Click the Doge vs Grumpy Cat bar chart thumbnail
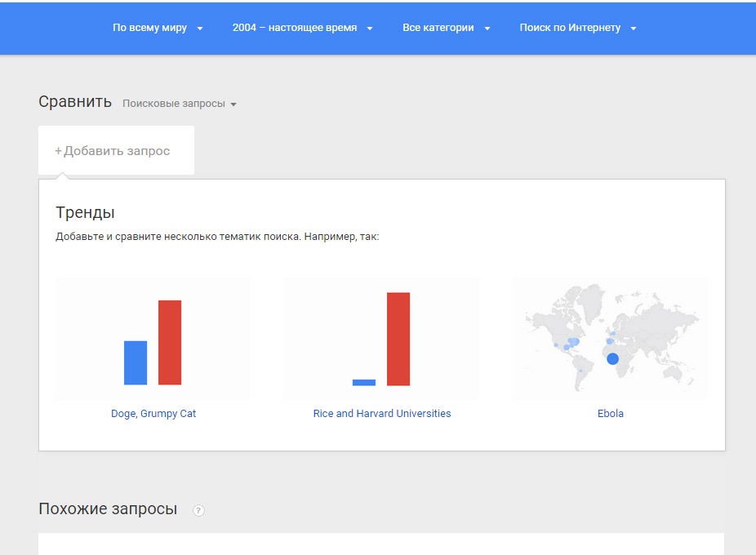Screen dimensions: 756x555 pos(153,339)
